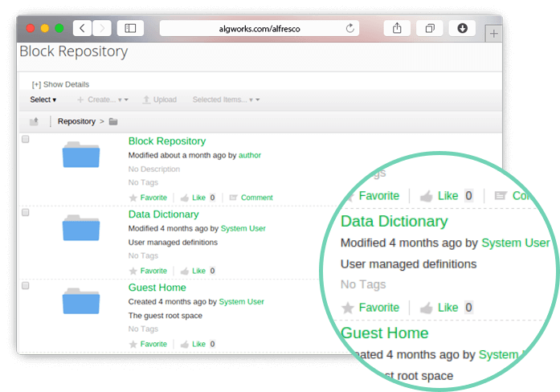The height and width of the screenshot is (392, 560).
Task: Like the Guest Home folder in the list
Action: 193,344
